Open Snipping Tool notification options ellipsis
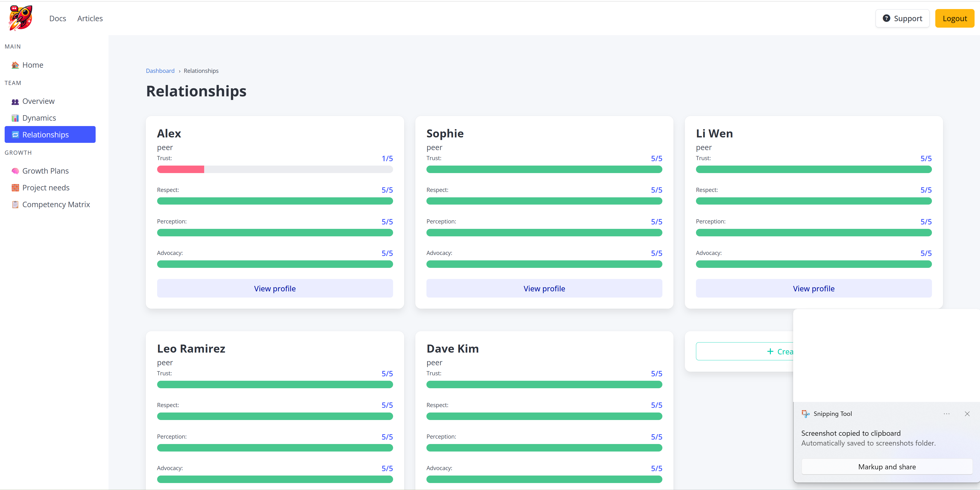This screenshot has width=980, height=490. point(946,414)
